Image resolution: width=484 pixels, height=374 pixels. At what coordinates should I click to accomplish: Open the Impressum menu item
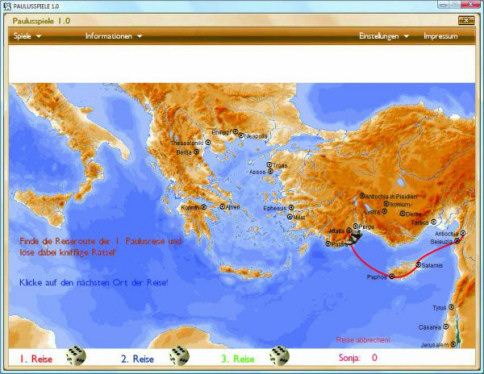click(x=440, y=36)
